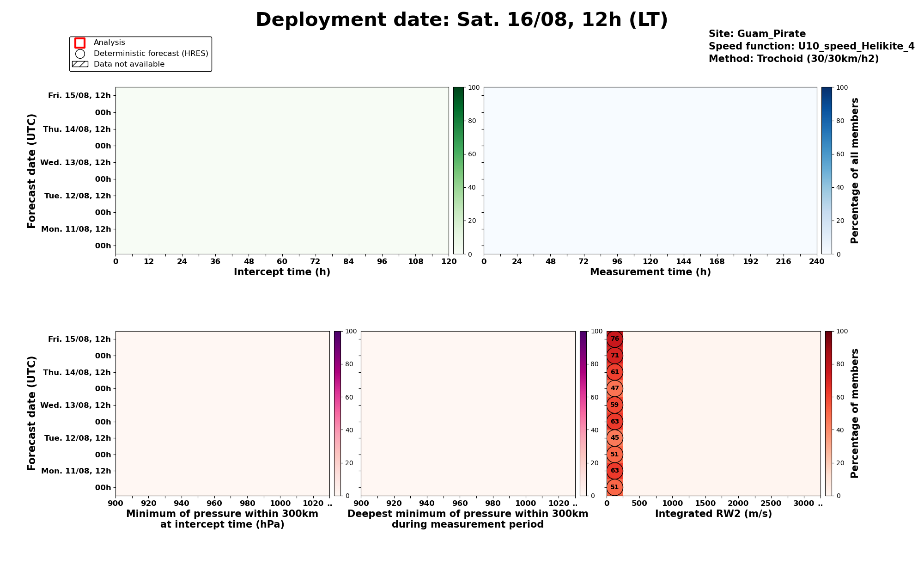Select the circle marker labeled 59
The image size is (924, 578).
tap(614, 405)
